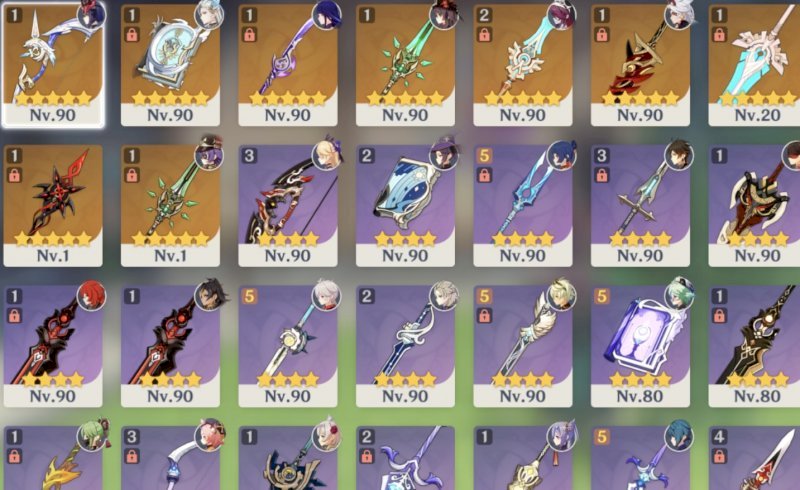
Task: Click lock icon on refinement 4 red-white sword
Action: pos(719,457)
